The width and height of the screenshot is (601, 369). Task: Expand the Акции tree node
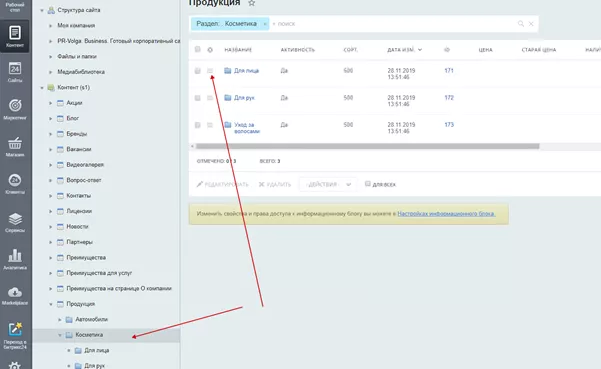50,103
